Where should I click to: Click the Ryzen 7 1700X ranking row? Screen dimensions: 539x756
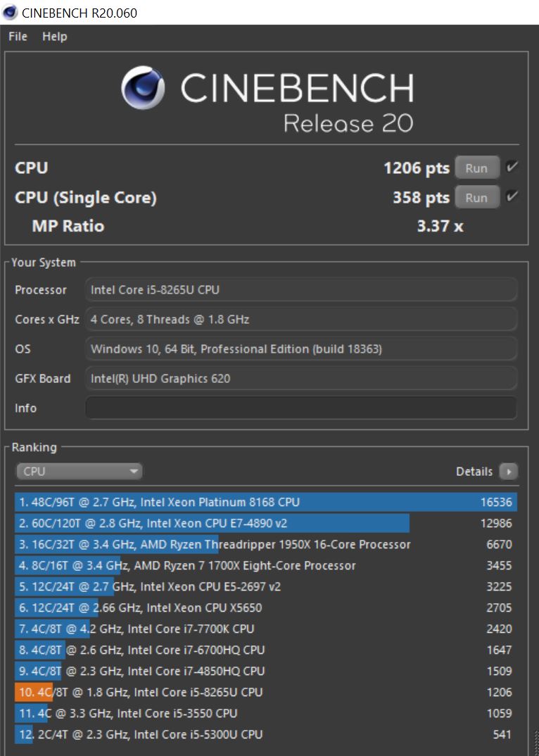tap(266, 565)
